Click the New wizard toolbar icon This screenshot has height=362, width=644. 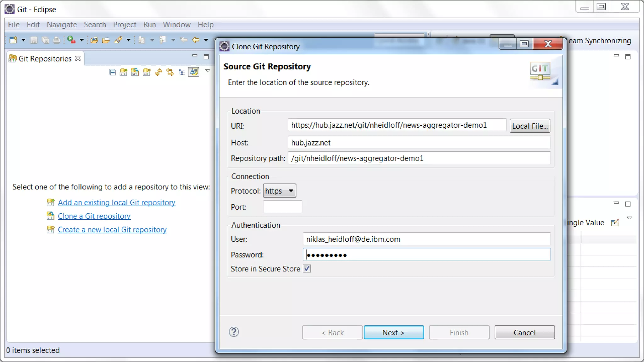pyautogui.click(x=13, y=40)
